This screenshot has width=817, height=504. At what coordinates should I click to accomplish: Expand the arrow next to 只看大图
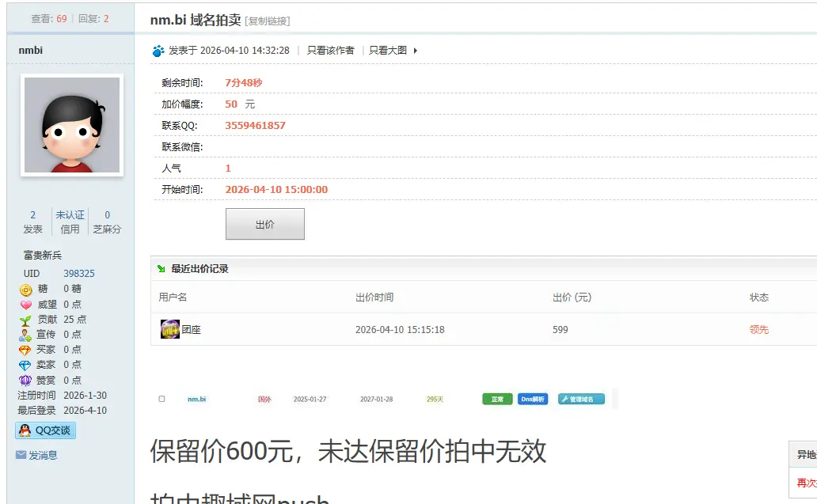tap(416, 51)
